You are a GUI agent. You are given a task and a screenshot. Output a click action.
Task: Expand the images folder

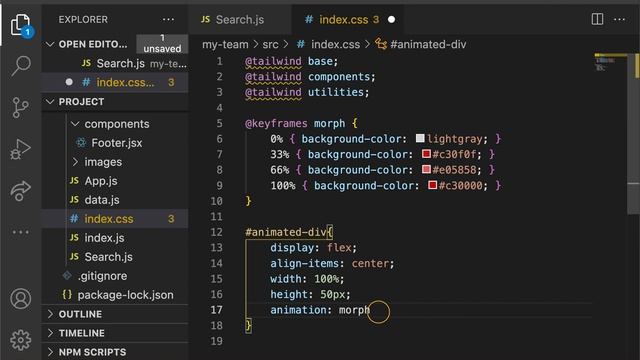pyautogui.click(x=75, y=162)
